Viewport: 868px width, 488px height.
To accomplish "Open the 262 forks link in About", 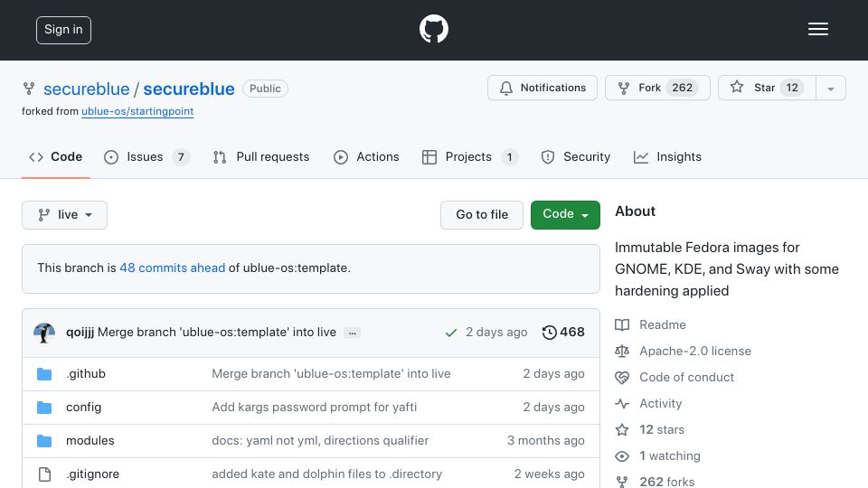I will (x=666, y=482).
